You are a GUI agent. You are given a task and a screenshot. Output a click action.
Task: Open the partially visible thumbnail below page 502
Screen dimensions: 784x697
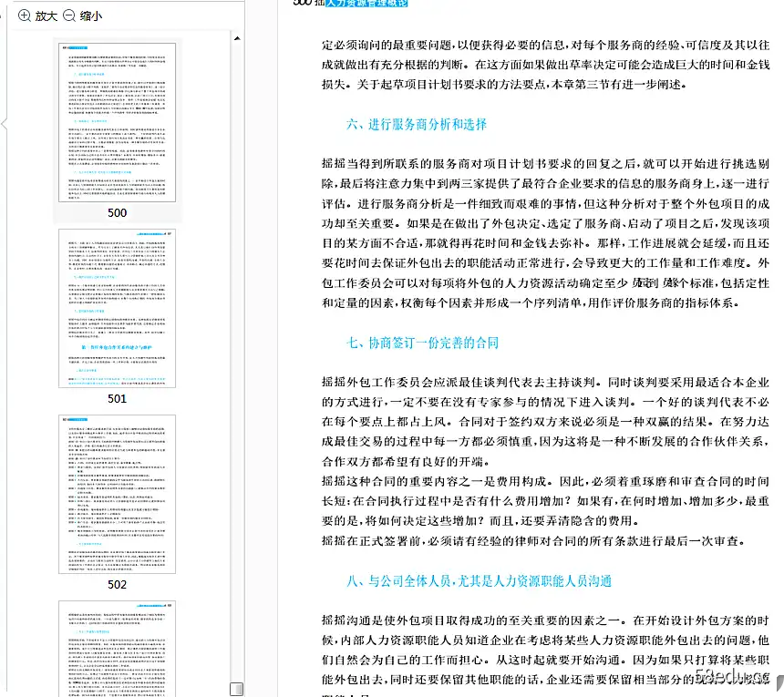[117, 649]
